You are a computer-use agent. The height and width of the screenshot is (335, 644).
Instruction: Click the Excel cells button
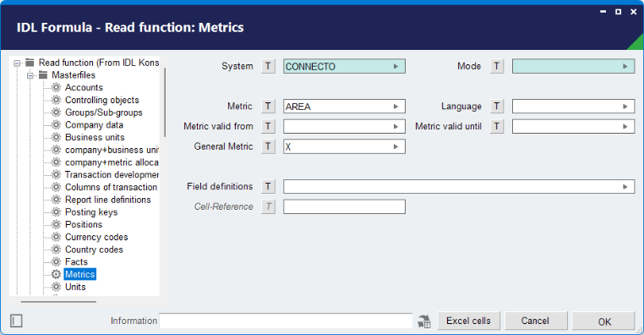(x=468, y=321)
